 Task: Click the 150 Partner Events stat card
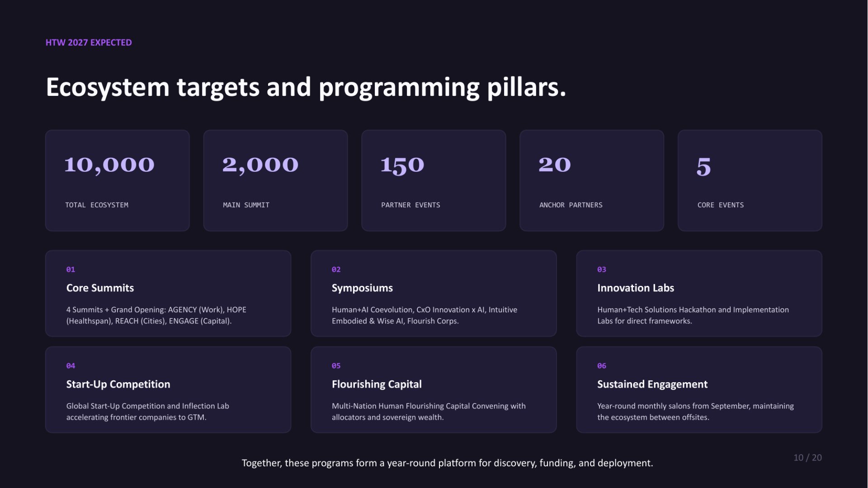click(x=434, y=180)
